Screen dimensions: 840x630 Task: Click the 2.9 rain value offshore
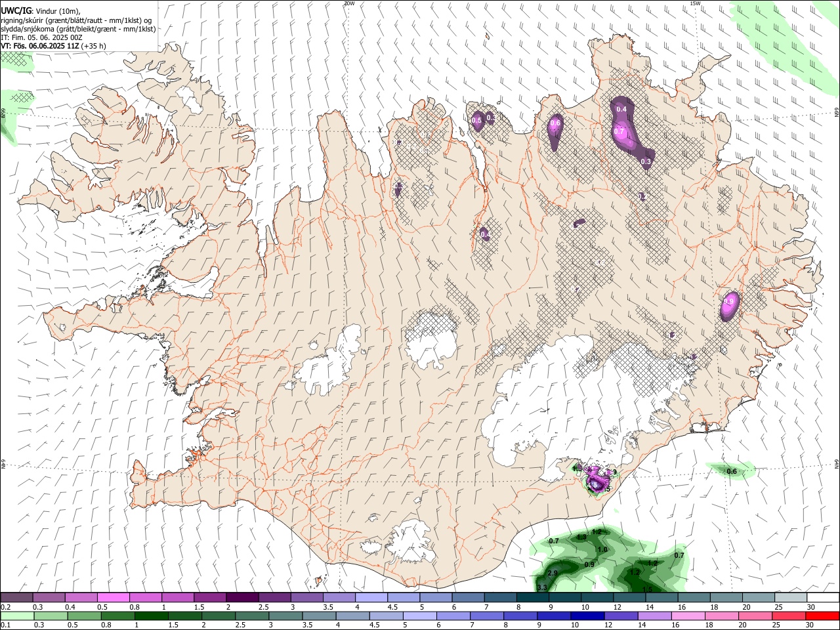553,573
